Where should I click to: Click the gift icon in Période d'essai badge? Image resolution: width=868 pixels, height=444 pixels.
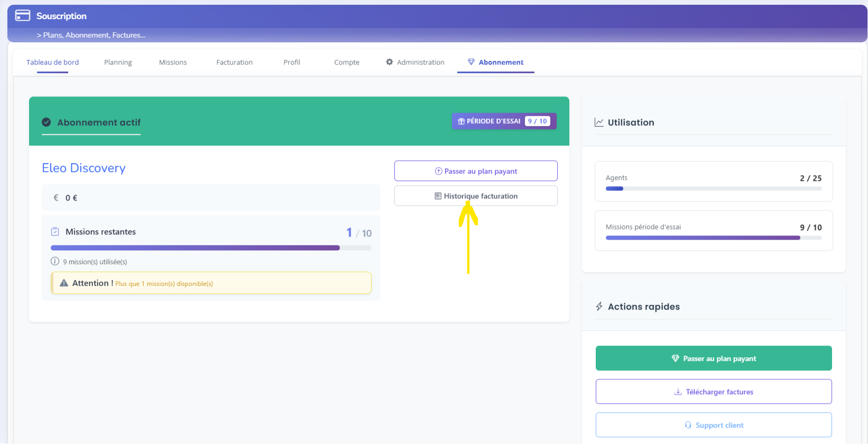pos(461,121)
